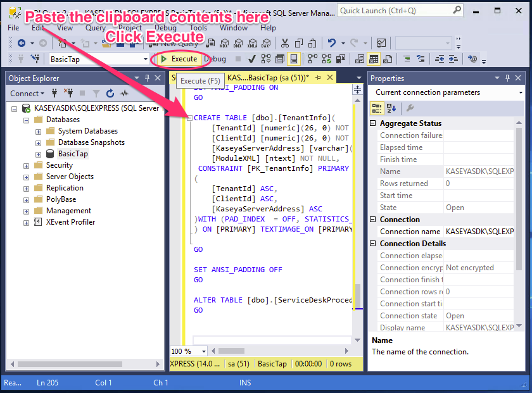Click Display Estimated Execution Plan icon
Image resolution: width=532 pixels, height=393 pixels.
265,59
